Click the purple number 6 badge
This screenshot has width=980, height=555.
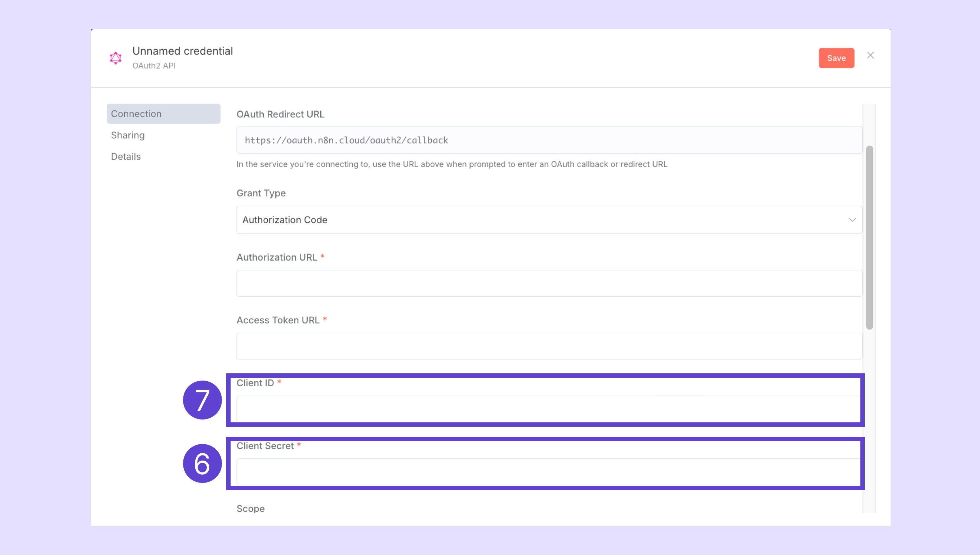click(202, 463)
